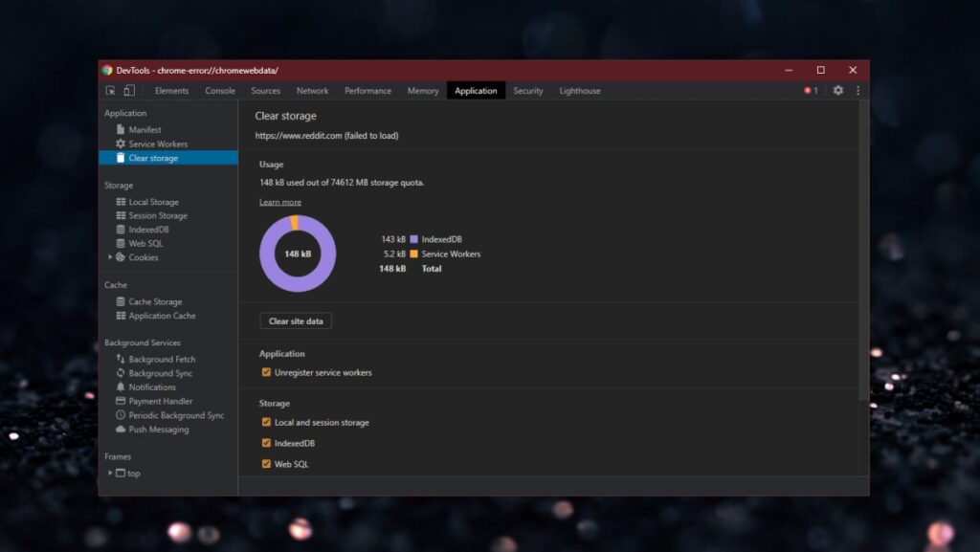Switch to the Network tab
980x552 pixels.
point(312,90)
